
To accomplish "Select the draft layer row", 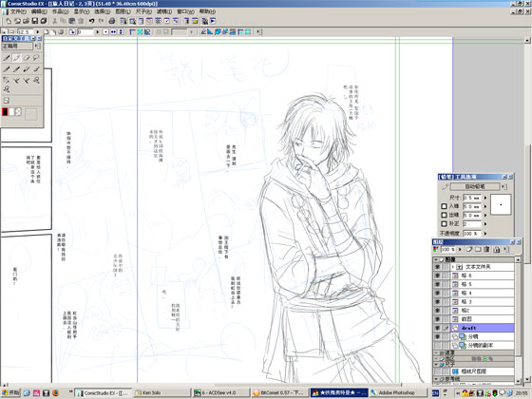I will [482, 328].
